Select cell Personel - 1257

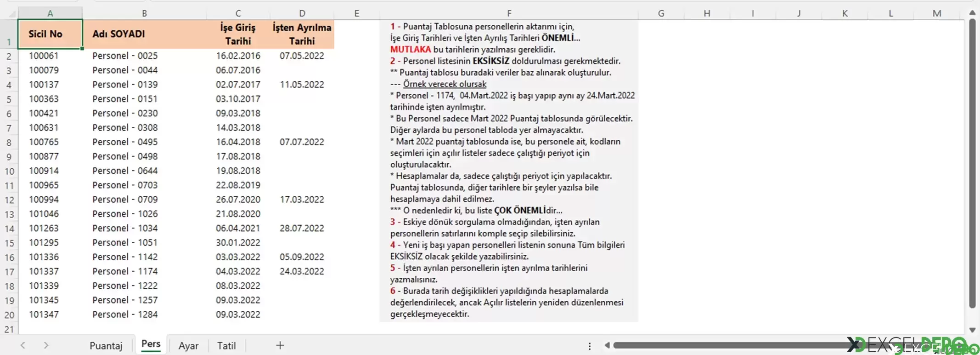[144, 300]
